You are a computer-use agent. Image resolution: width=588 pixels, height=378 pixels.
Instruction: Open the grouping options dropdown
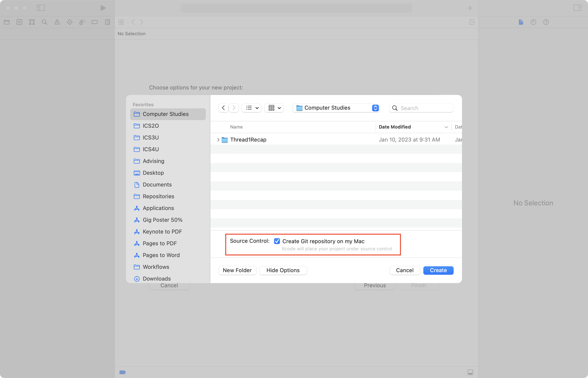[x=274, y=108]
